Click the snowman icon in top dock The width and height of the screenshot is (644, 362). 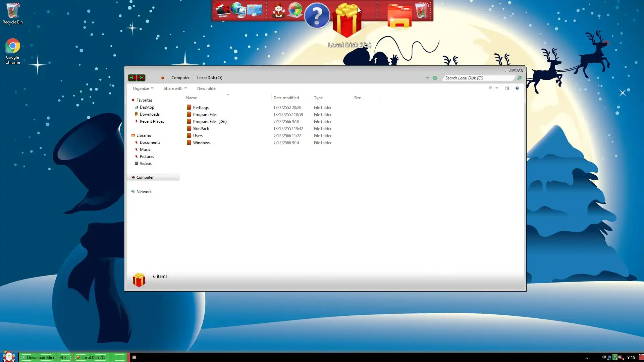point(278,11)
